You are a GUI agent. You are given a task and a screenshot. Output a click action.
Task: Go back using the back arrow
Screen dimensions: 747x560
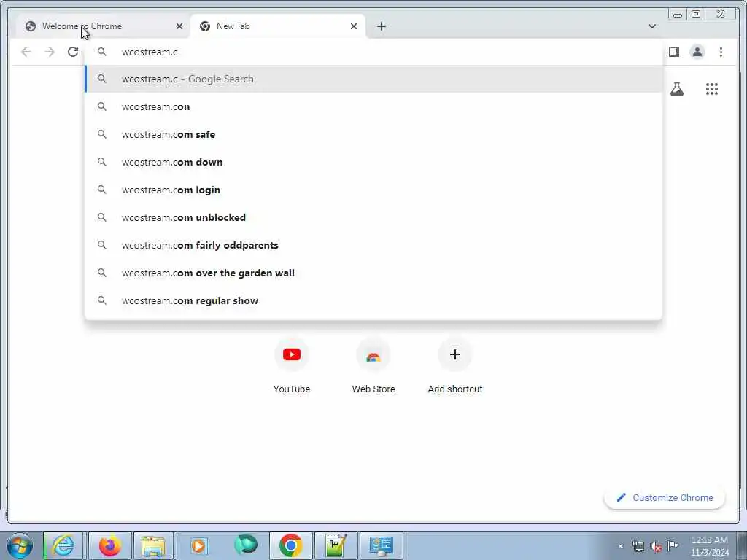26,52
